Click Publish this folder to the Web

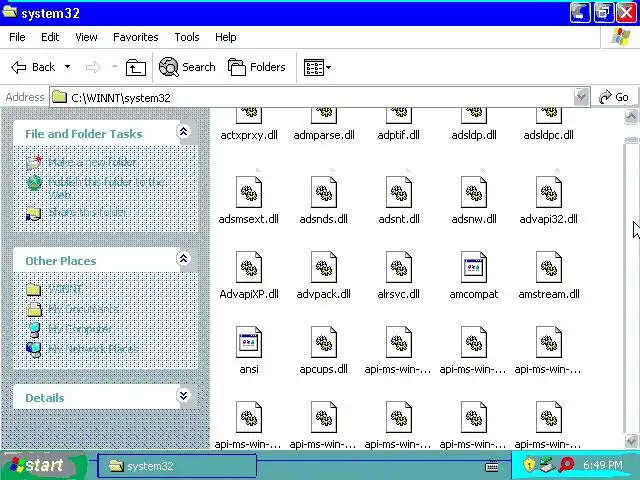coord(106,188)
